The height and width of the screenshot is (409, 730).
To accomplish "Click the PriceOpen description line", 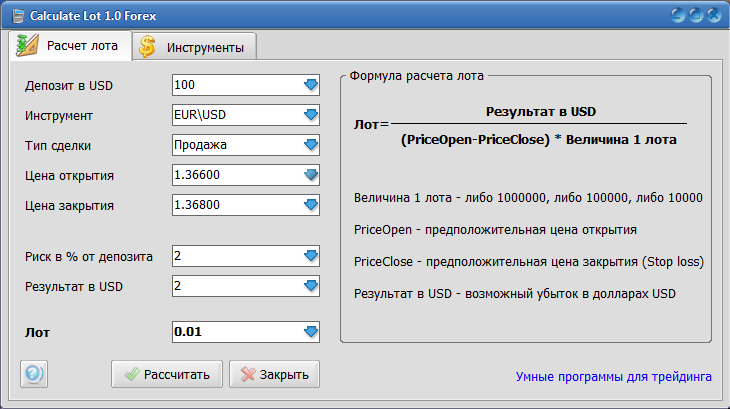I will click(x=495, y=230).
